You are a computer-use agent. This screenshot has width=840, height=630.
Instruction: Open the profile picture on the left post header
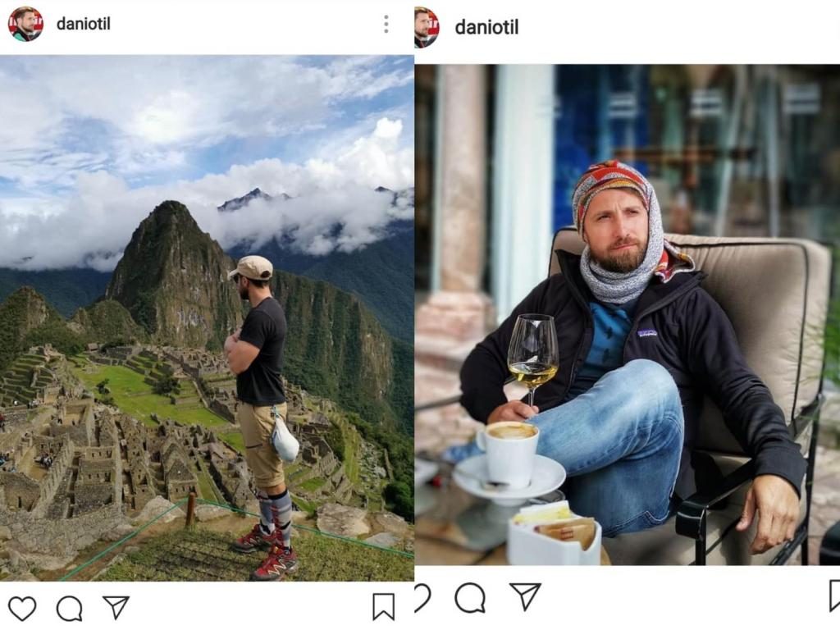[x=25, y=24]
